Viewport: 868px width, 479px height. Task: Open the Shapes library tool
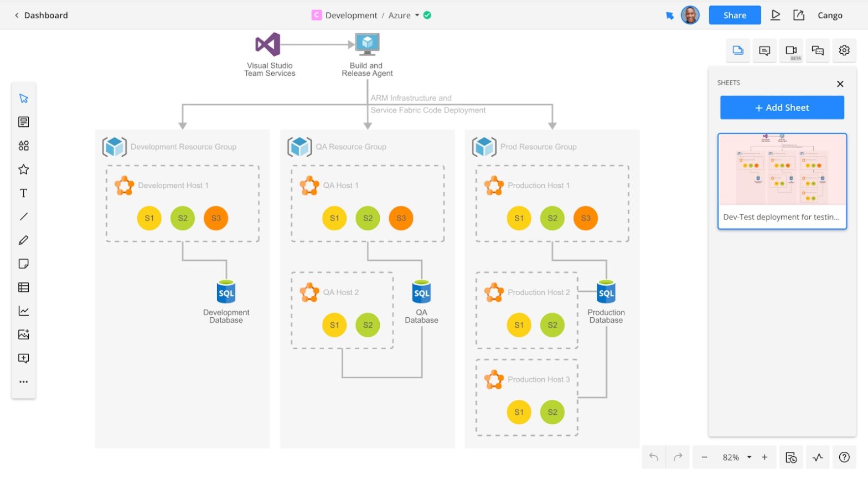point(23,146)
